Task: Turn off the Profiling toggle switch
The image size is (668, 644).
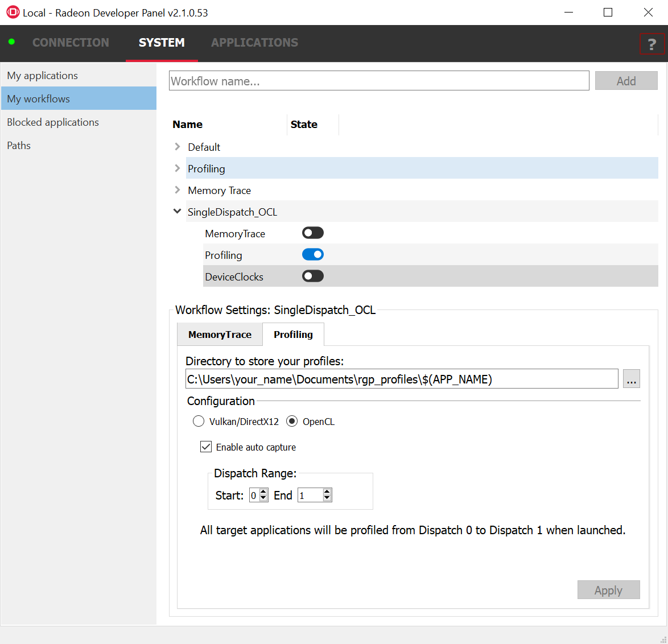Action: point(312,254)
